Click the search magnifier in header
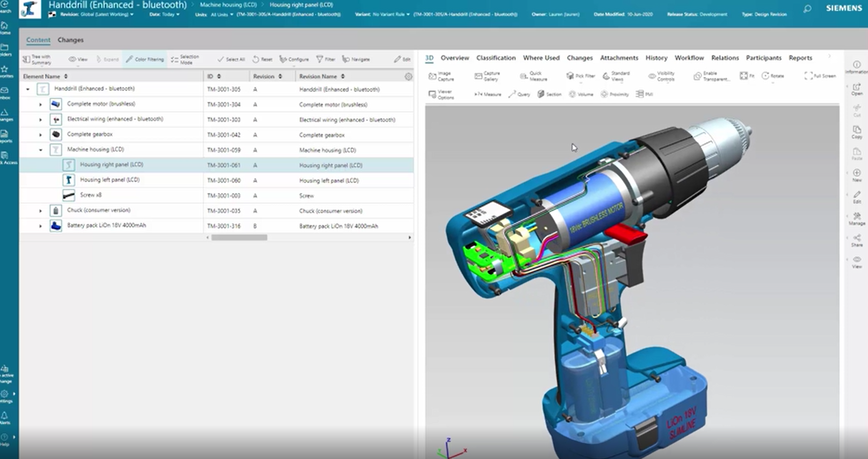 (x=807, y=9)
